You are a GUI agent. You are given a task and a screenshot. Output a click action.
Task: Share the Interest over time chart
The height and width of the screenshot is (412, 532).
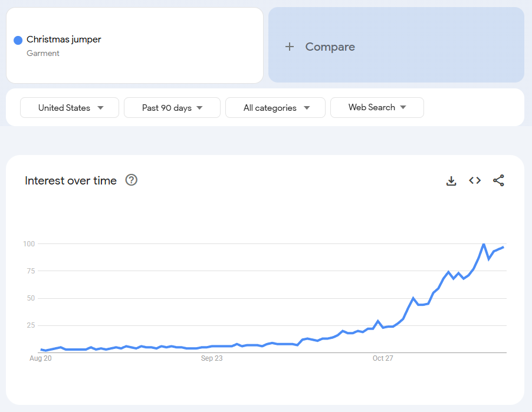498,180
